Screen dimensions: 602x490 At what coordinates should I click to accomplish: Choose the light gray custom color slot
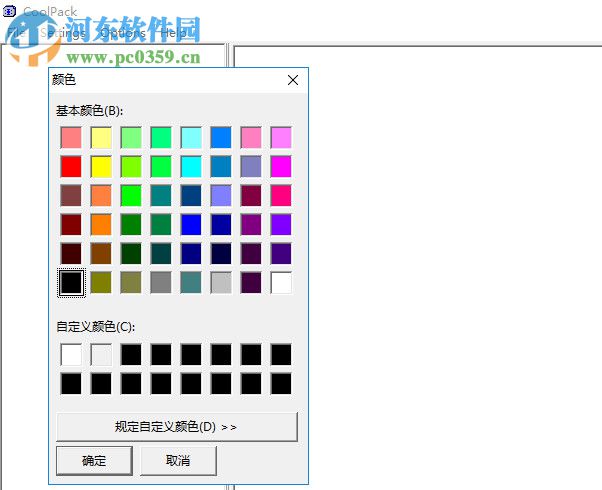click(101, 354)
